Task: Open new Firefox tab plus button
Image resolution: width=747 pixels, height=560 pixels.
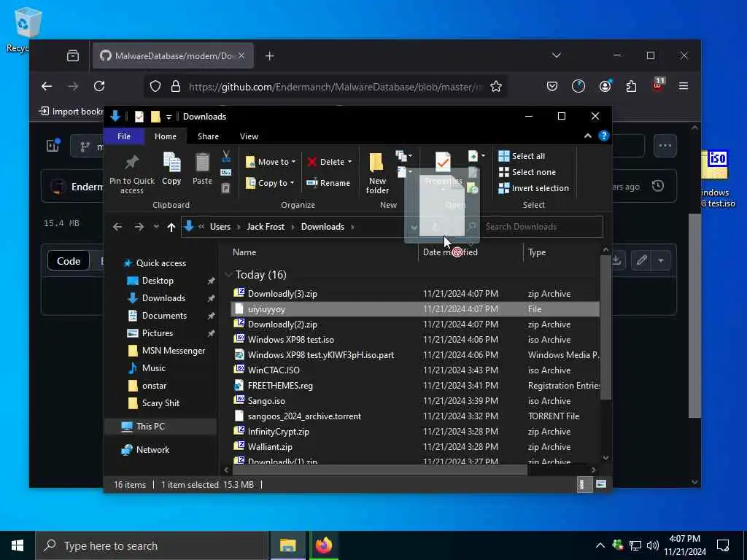Action: click(x=270, y=55)
